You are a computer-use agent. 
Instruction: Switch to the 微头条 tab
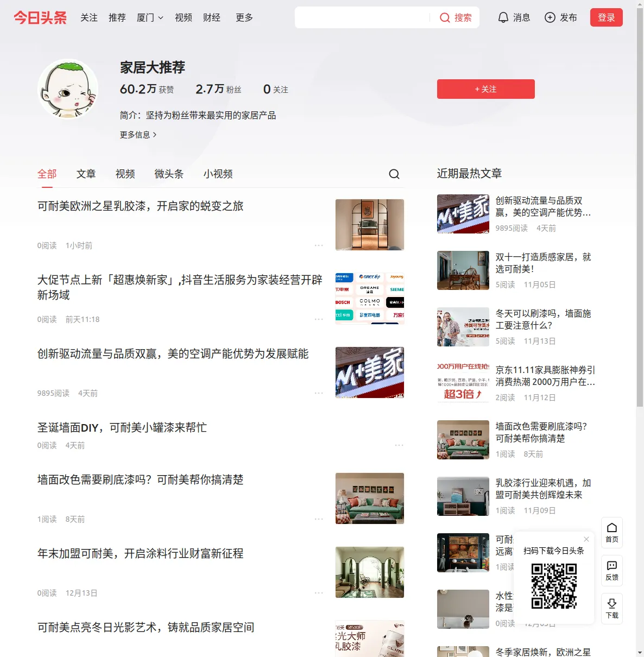[169, 174]
